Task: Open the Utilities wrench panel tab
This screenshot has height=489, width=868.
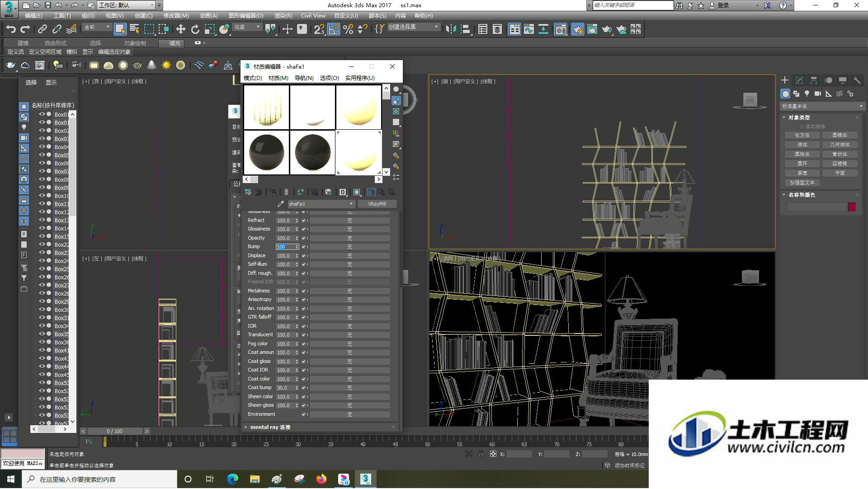Action: click(857, 80)
